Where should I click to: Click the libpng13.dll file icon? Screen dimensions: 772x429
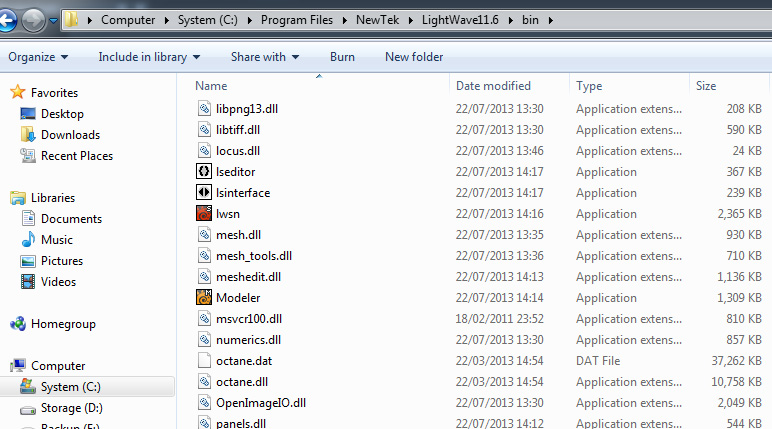coord(204,108)
